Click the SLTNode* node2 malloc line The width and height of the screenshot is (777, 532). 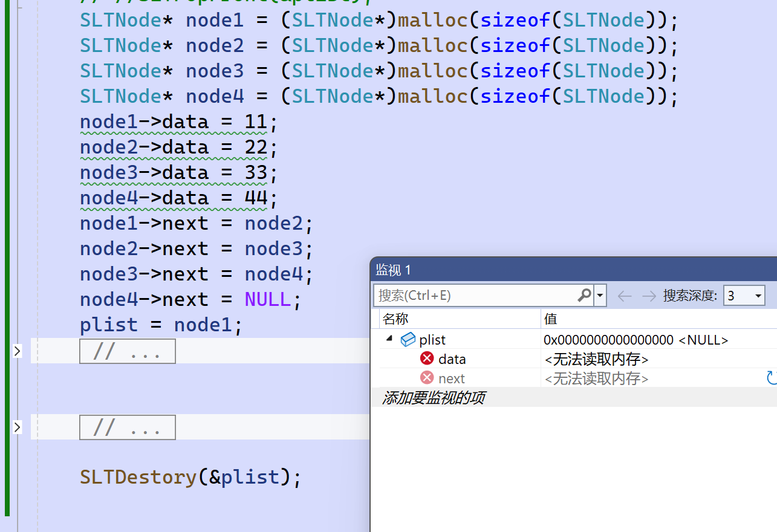[x=380, y=46]
